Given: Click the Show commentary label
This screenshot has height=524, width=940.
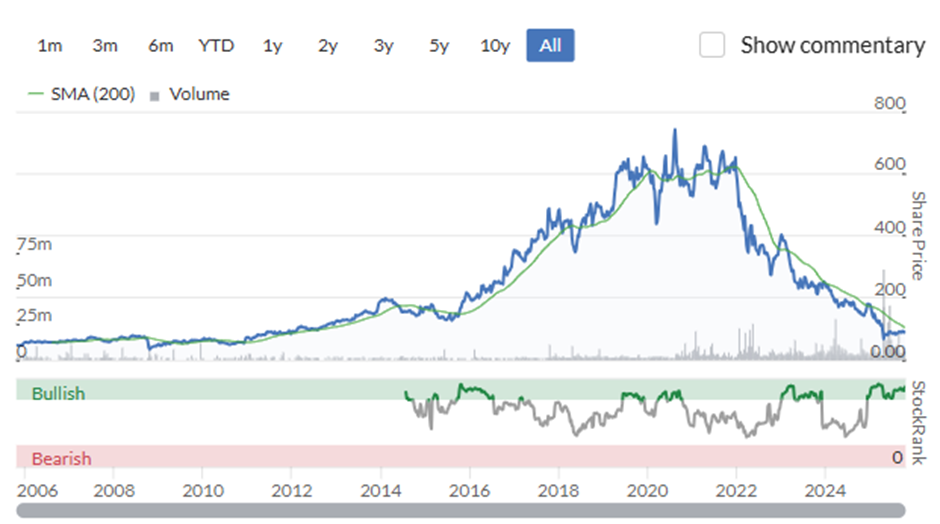Looking at the screenshot, I should click(833, 46).
